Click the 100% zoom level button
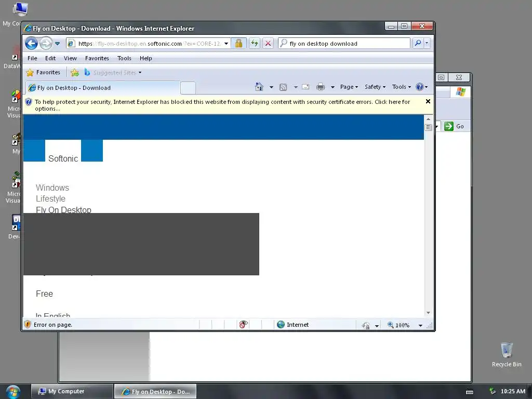 coord(398,325)
